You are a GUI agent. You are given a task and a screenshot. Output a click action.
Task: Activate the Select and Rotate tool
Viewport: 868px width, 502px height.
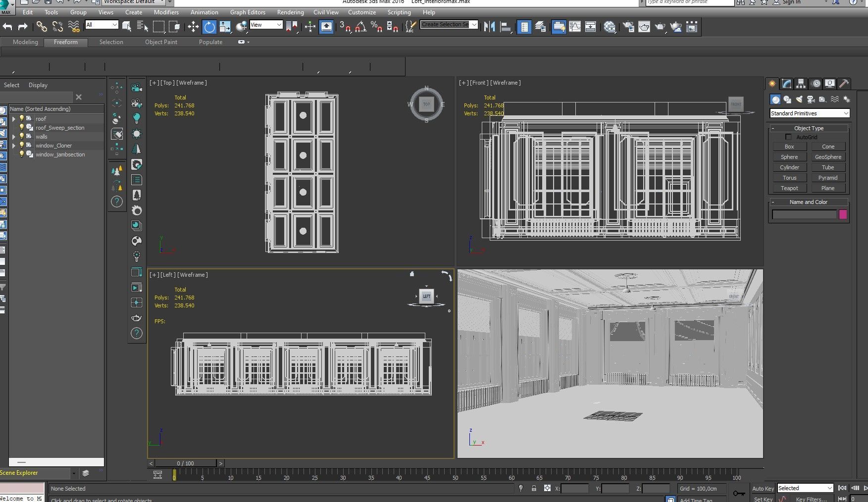[x=209, y=27]
